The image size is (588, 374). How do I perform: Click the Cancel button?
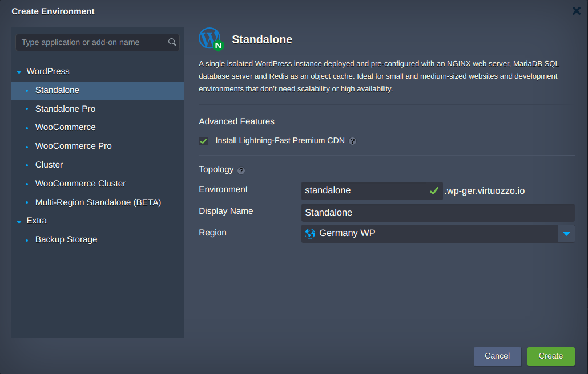(497, 356)
